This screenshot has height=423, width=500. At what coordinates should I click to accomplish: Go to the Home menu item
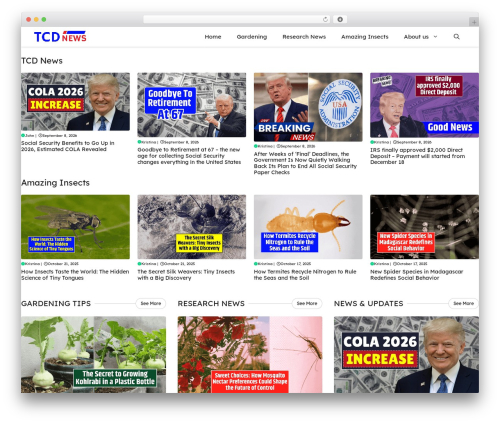point(213,37)
